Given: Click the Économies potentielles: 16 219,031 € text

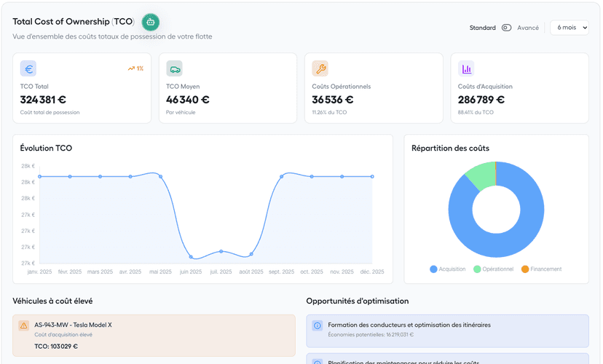Looking at the screenshot, I should click(x=371, y=335).
